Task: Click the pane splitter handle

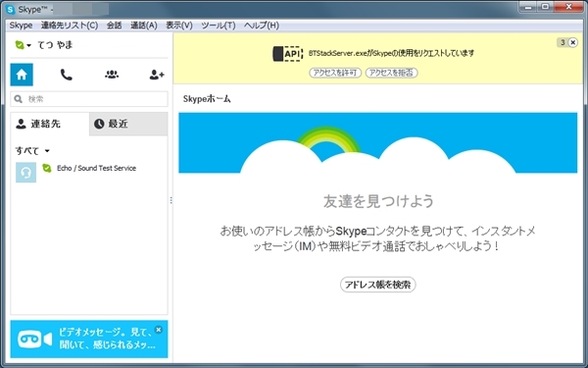Action: [x=171, y=200]
